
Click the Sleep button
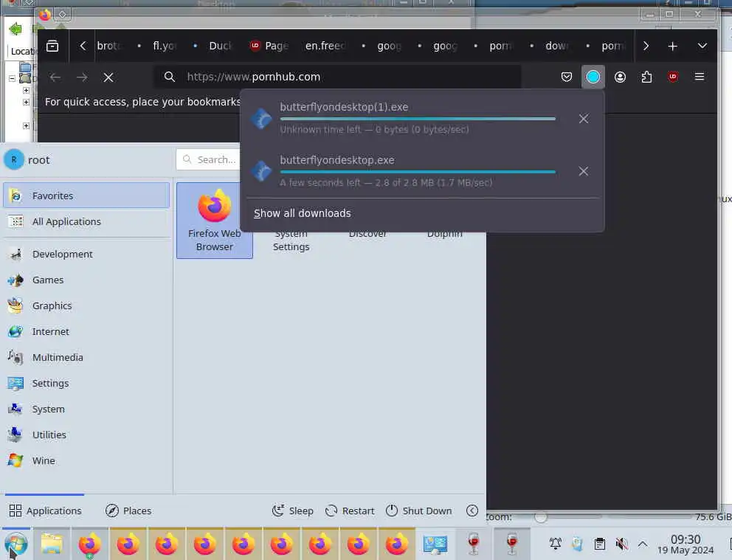pyautogui.click(x=293, y=511)
